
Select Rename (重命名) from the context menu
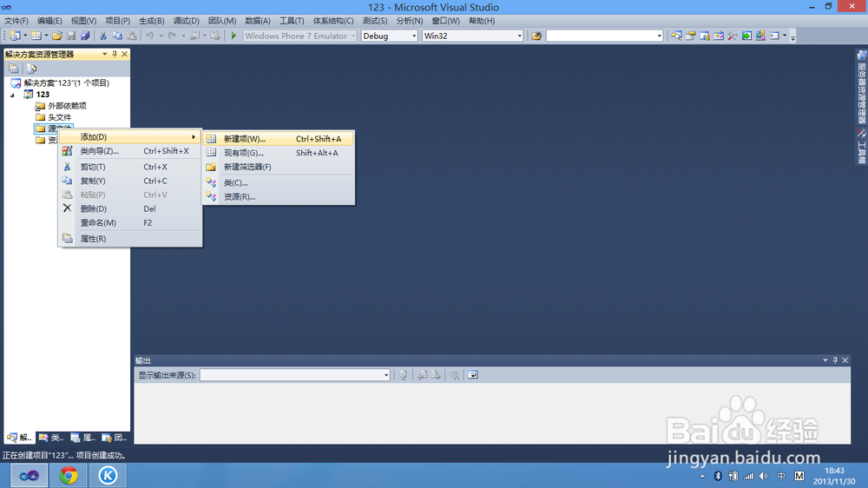pos(130,222)
